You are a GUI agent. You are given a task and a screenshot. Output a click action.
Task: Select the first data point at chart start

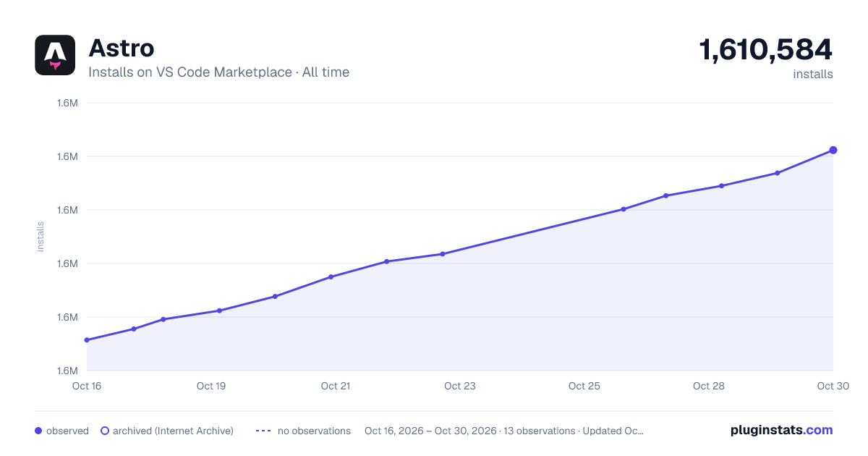coord(87,340)
